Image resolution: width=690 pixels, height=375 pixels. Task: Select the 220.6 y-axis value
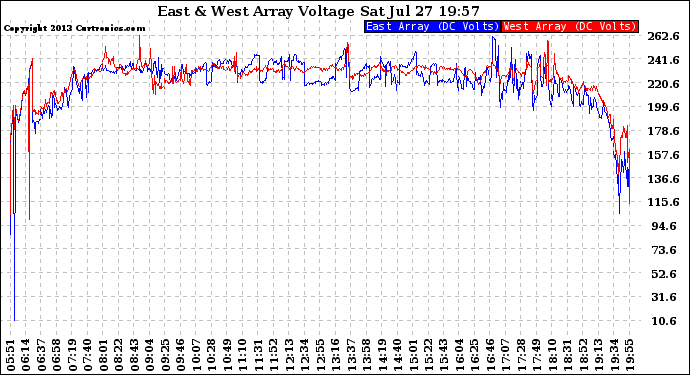[663, 84]
